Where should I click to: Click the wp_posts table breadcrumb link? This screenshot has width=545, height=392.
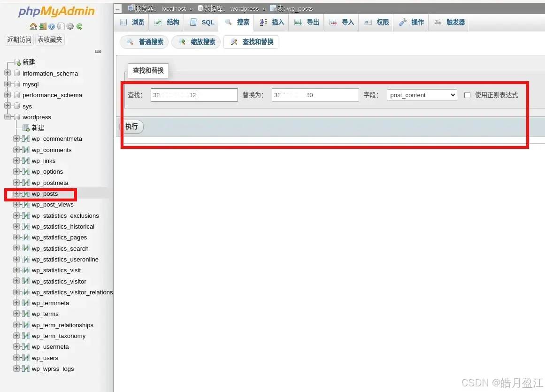(x=299, y=9)
